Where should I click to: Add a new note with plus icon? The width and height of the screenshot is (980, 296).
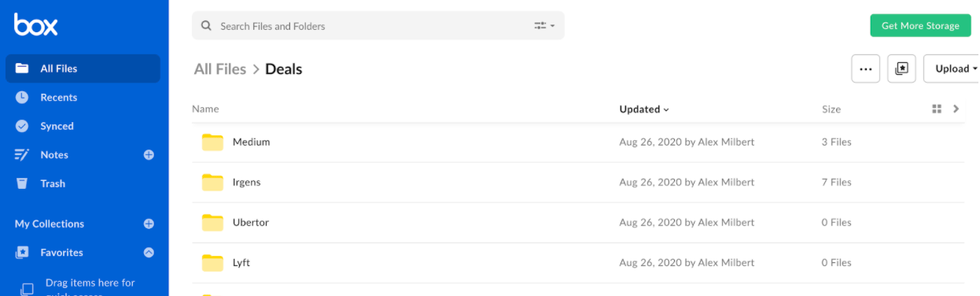point(149,155)
